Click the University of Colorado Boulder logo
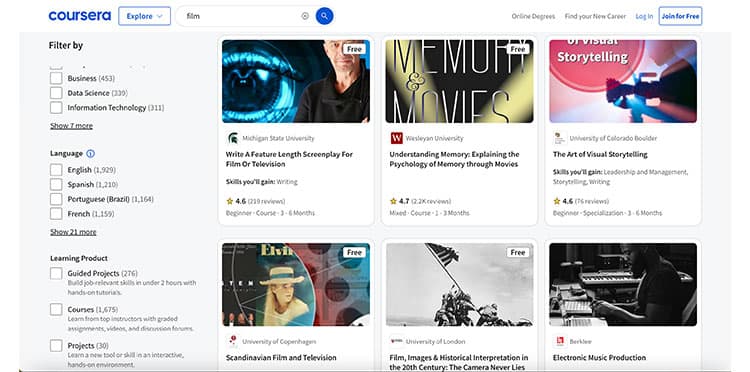Screen dimensions: 750x372 (x=560, y=139)
